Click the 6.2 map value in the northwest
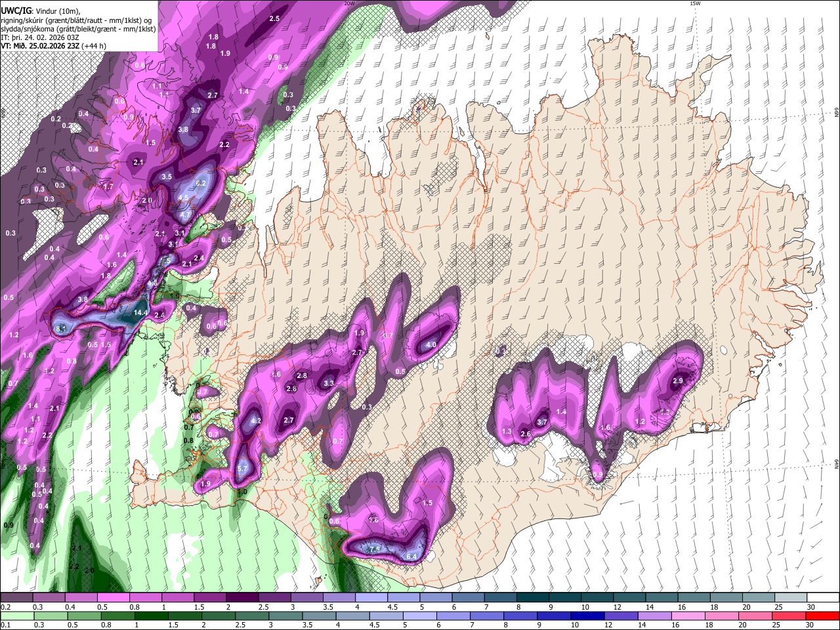This screenshot has height=630, width=840. point(201,183)
